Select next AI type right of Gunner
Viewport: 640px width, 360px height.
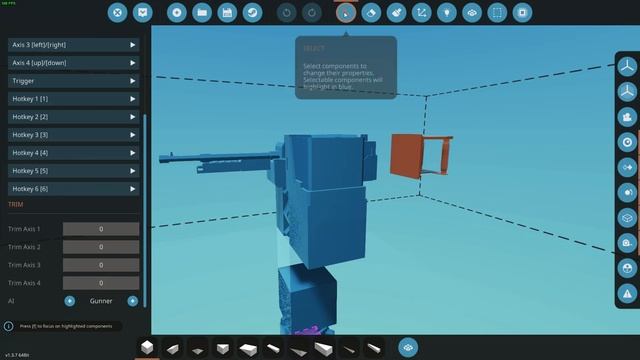(132, 301)
